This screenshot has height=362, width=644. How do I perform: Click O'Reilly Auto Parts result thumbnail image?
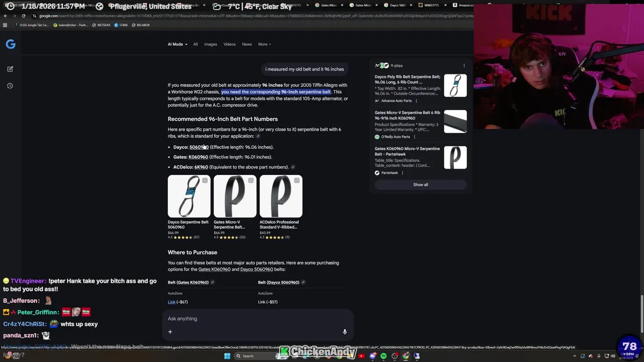[455, 122]
